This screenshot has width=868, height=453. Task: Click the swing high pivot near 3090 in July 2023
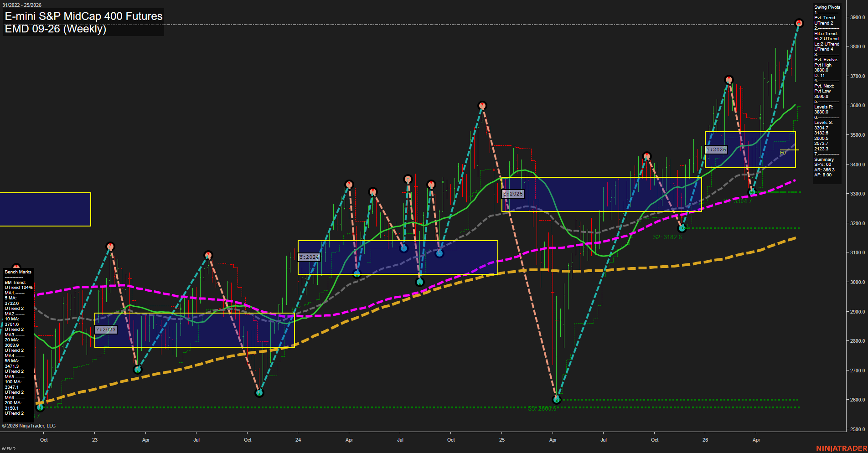208,255
